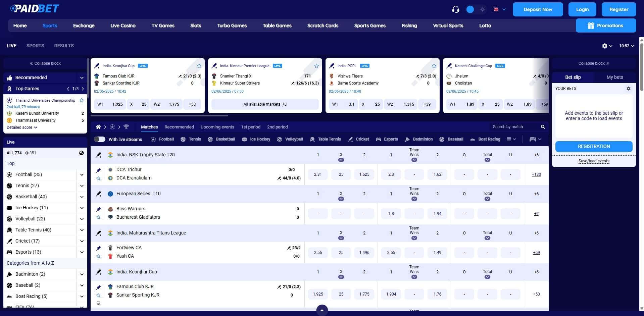Click the search magnifier in the match search bar
Image resolution: width=644 pixels, height=316 pixels.
coord(543,127)
